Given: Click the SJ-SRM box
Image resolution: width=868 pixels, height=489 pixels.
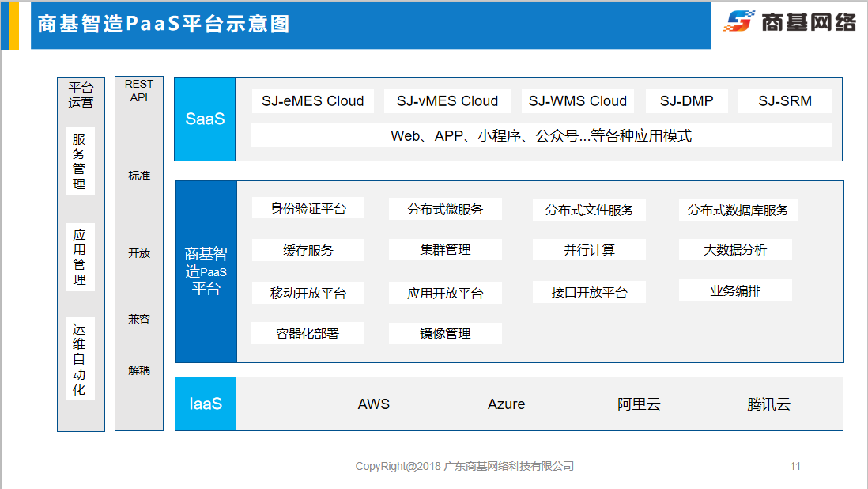Looking at the screenshot, I should [x=784, y=101].
